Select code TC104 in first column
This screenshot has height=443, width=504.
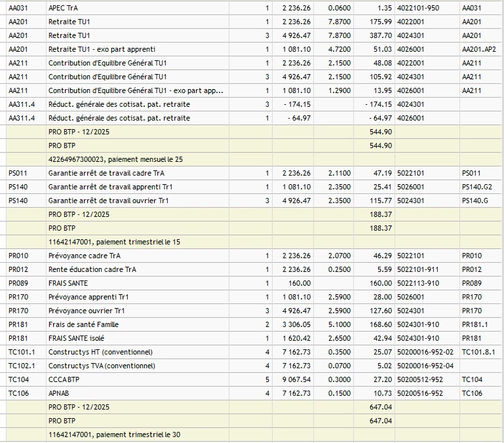tap(18, 379)
